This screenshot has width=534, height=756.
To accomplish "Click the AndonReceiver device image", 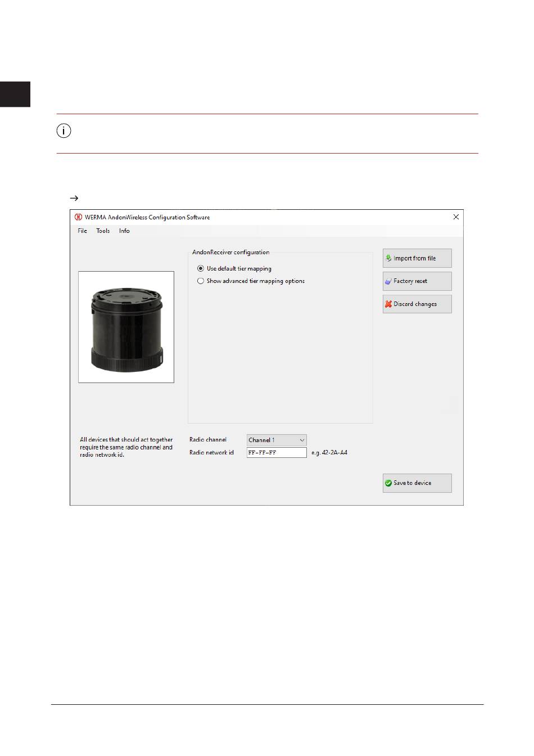I will (126, 327).
